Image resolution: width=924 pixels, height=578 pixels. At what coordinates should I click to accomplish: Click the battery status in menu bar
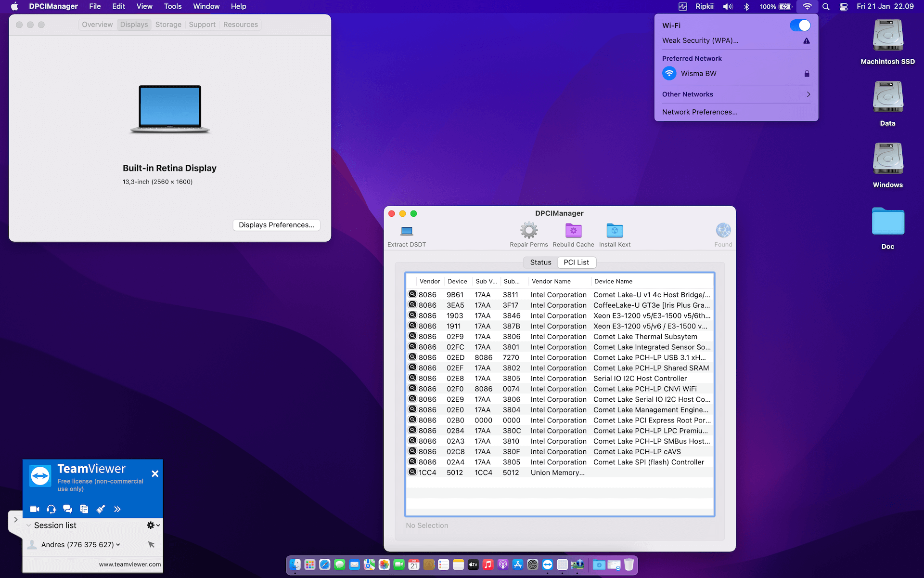[776, 6]
